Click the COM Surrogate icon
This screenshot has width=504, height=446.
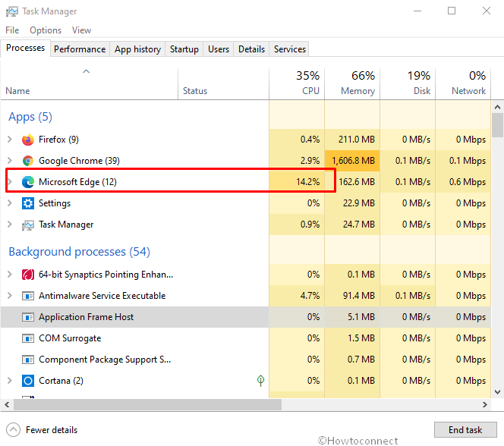(x=28, y=338)
